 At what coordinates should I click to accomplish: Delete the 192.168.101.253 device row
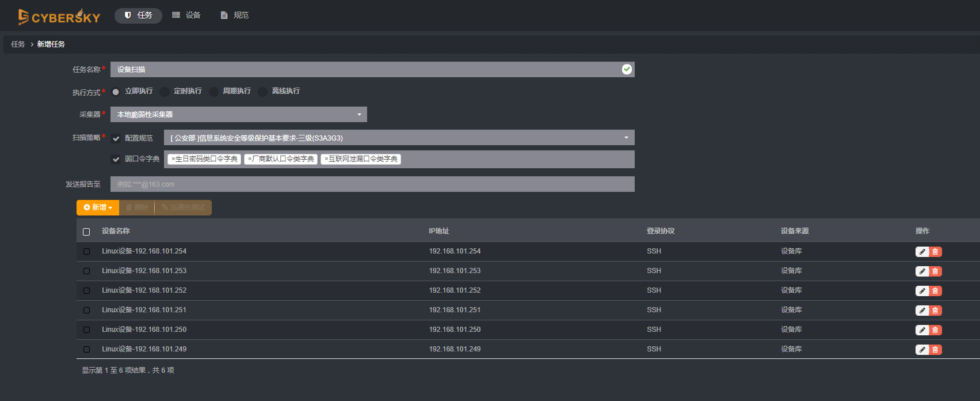click(x=936, y=271)
